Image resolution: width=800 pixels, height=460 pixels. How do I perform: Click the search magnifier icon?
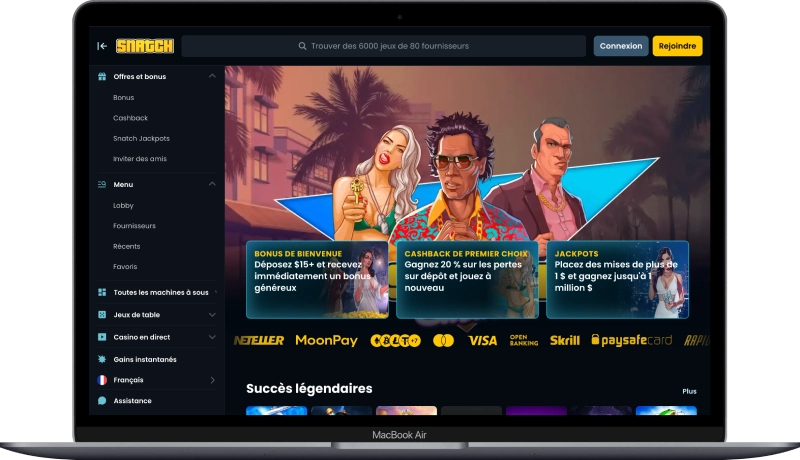click(303, 46)
